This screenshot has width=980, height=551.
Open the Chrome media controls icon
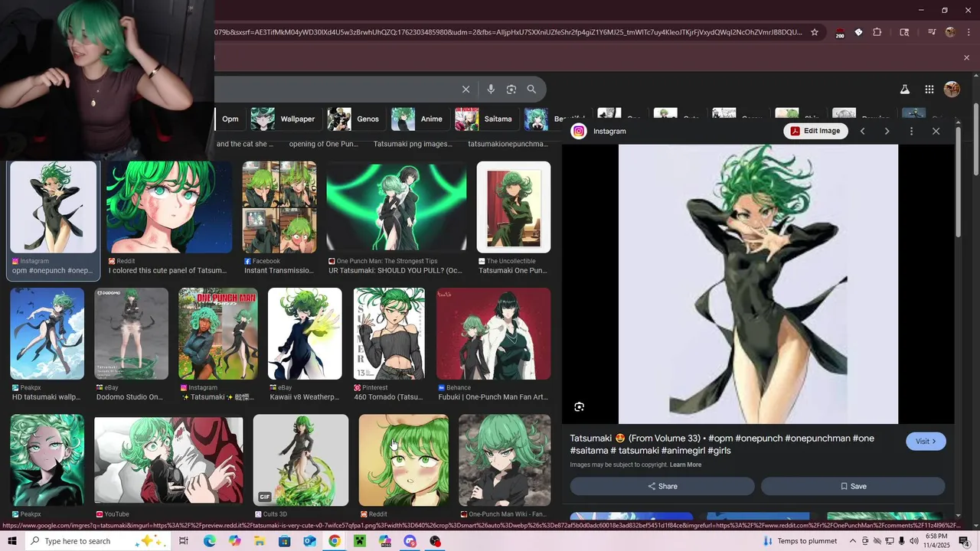(932, 32)
